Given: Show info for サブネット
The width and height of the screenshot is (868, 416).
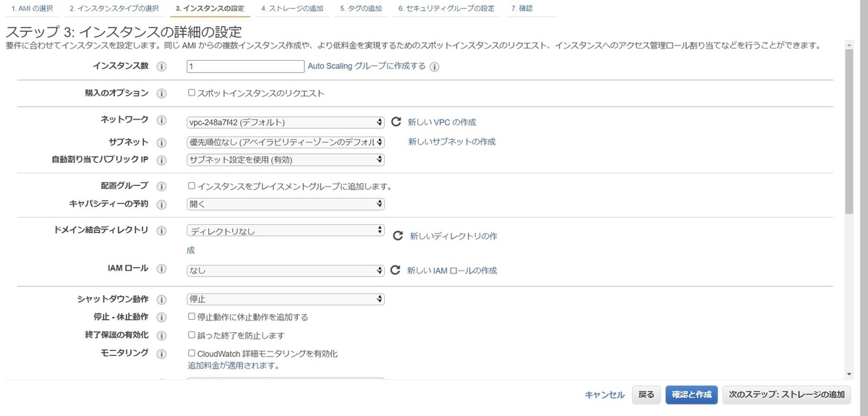Looking at the screenshot, I should coord(162,142).
